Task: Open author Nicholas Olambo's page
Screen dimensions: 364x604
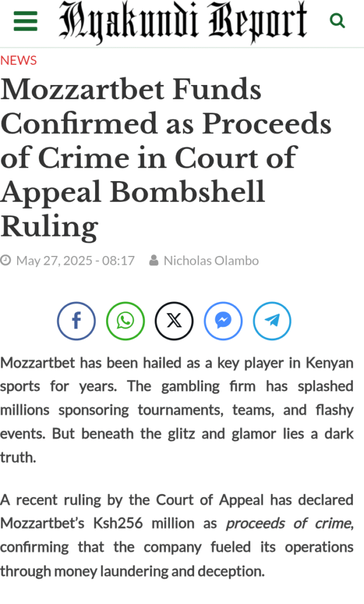Action: 211,261
